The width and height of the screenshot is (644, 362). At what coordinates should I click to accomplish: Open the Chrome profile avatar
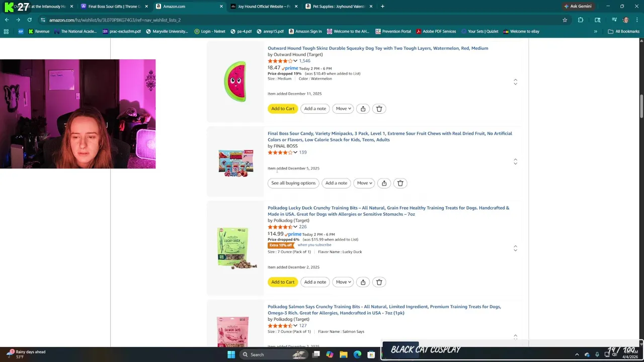(x=625, y=20)
